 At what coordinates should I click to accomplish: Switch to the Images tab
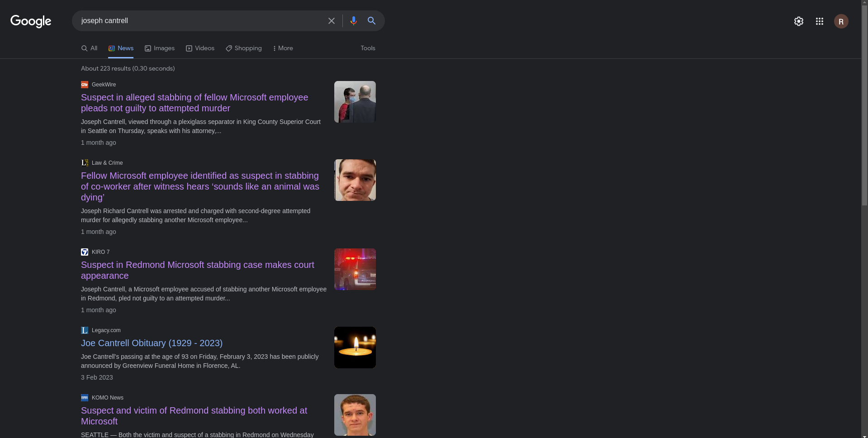[160, 48]
